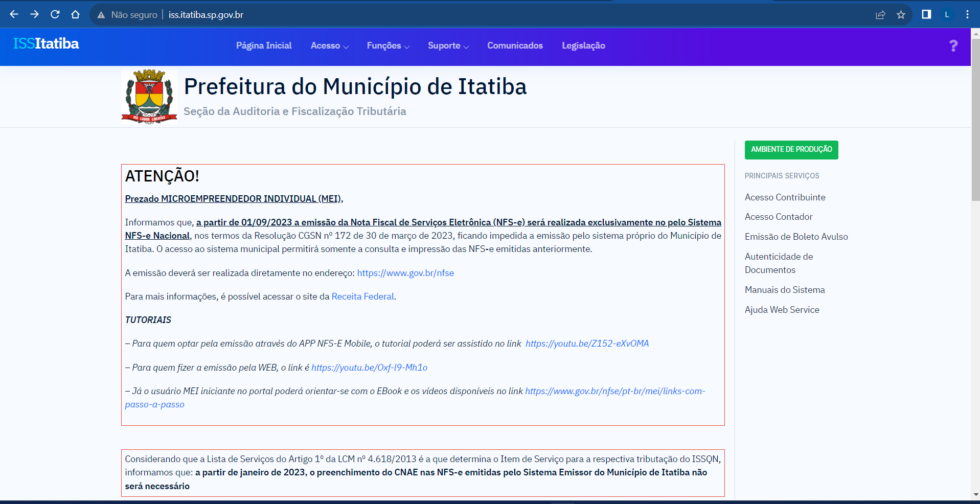Image resolution: width=980 pixels, height=504 pixels.
Task: Share this page using the share icon
Action: (x=880, y=15)
